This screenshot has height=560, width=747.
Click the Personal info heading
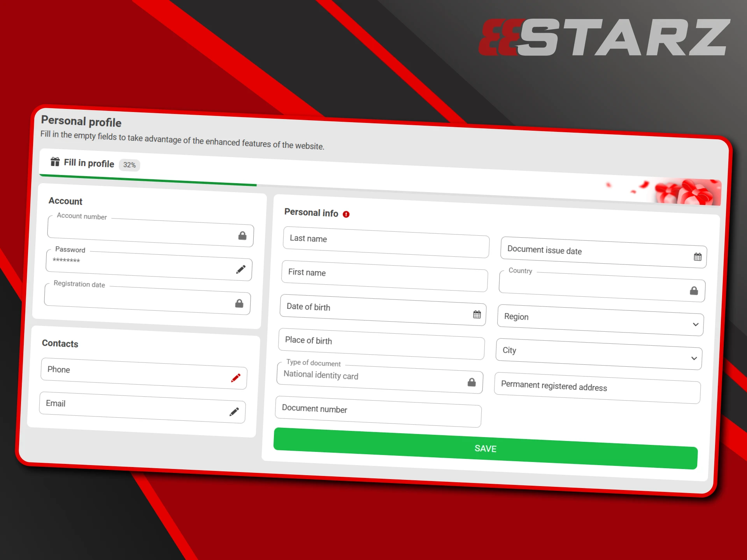click(311, 212)
